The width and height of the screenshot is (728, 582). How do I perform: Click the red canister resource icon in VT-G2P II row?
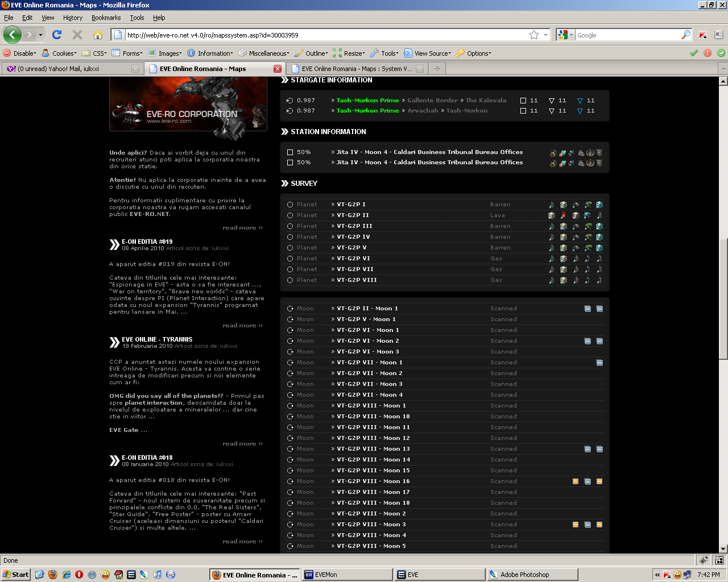tap(564, 215)
